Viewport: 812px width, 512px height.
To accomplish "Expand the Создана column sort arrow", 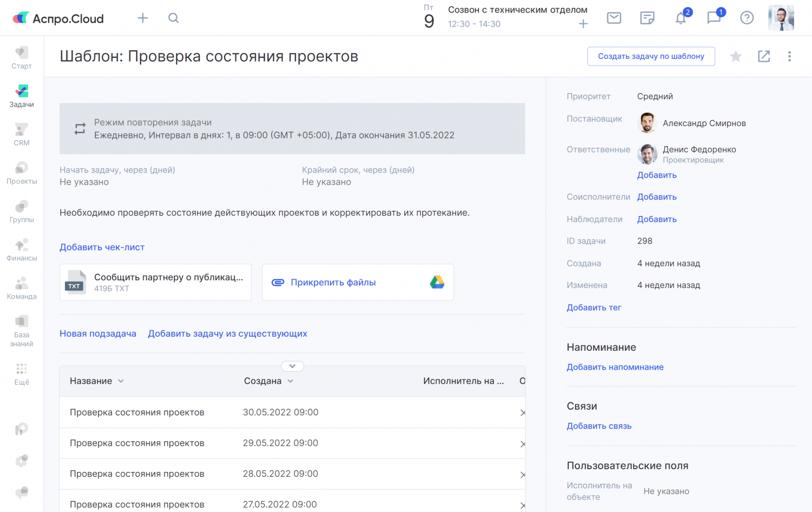I will click(291, 381).
